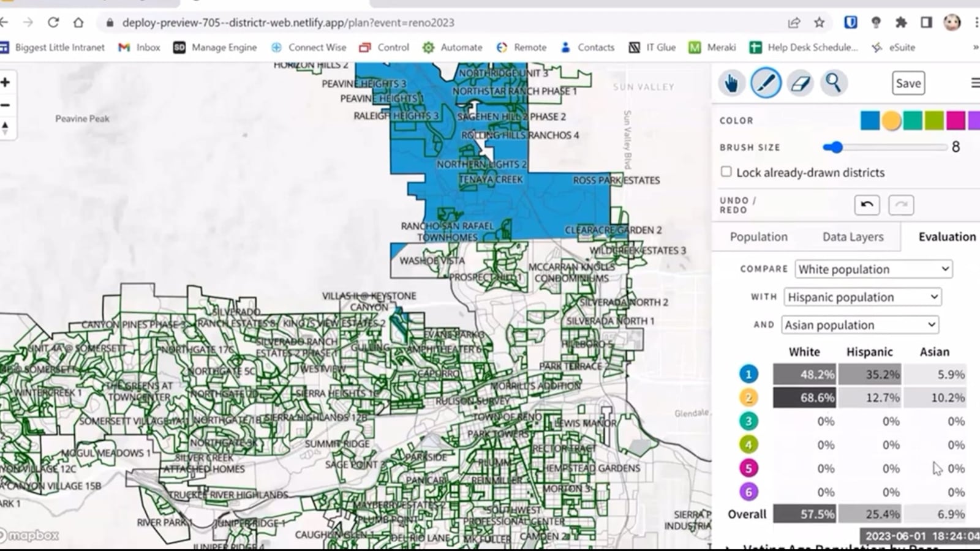Pick the blue color swatch

click(x=870, y=121)
